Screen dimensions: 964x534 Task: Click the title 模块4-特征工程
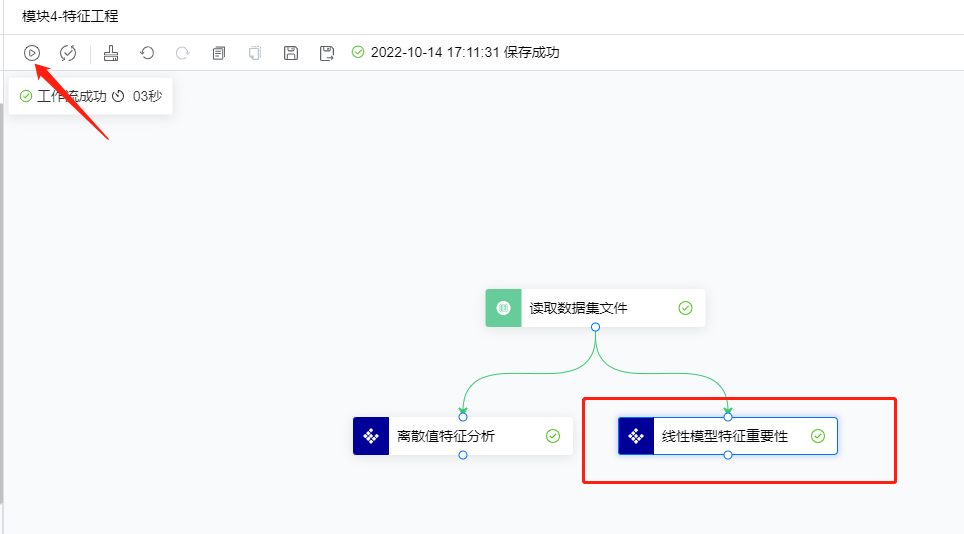(70, 16)
